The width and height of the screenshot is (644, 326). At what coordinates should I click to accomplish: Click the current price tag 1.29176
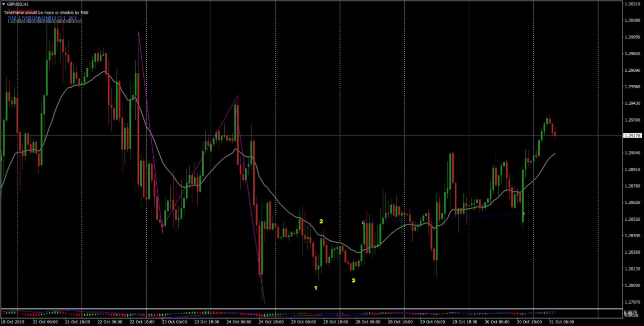tap(633, 136)
